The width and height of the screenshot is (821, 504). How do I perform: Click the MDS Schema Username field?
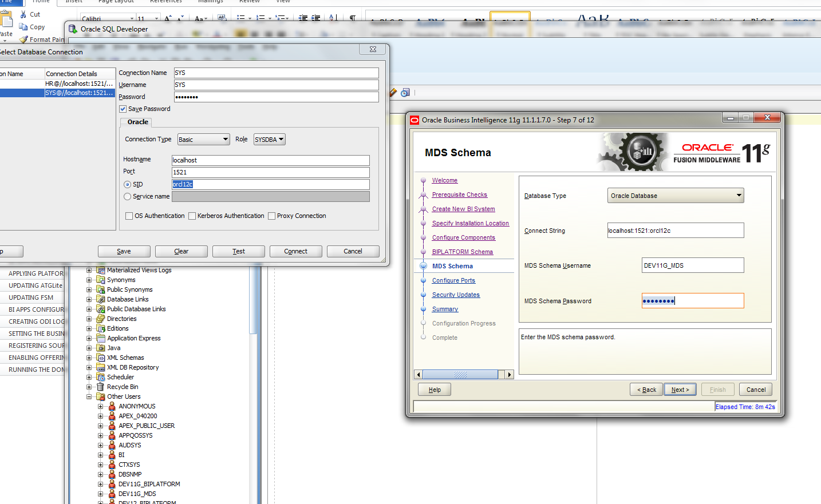693,265
